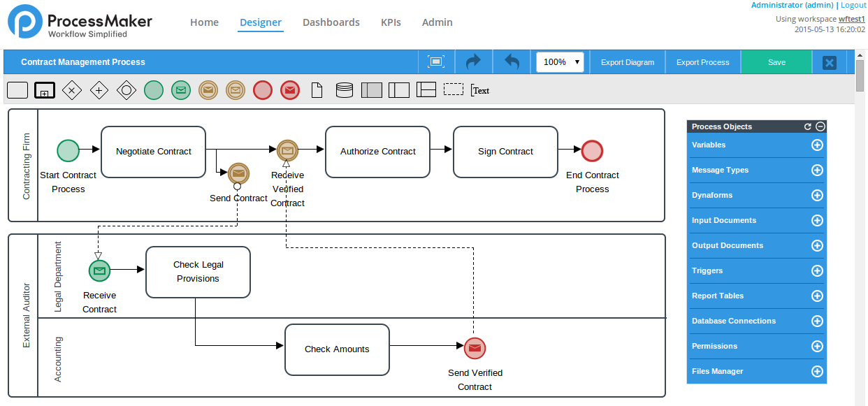Select the Sub-Process shape tool
Viewport: 868px width, 406px height.
coord(44,89)
